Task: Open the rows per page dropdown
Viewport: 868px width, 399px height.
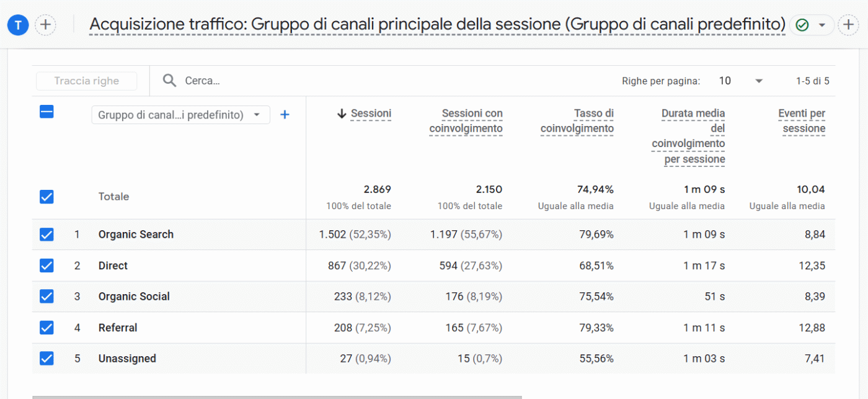Action: (741, 81)
